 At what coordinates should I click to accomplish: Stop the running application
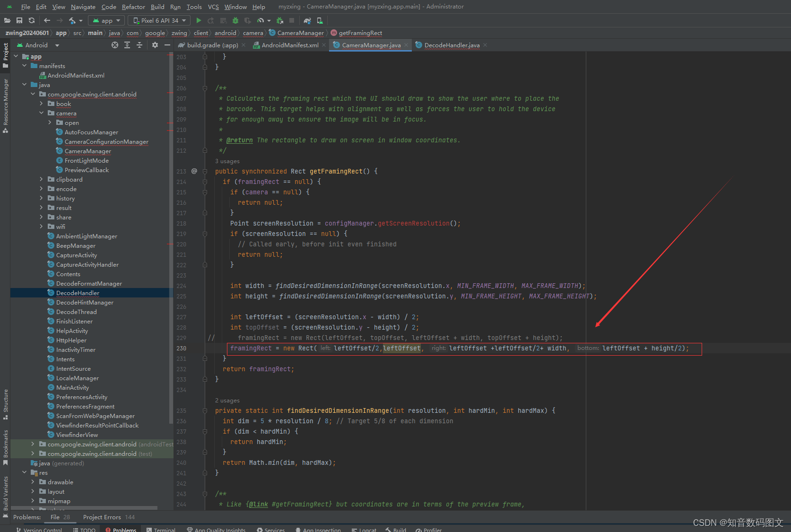click(291, 20)
